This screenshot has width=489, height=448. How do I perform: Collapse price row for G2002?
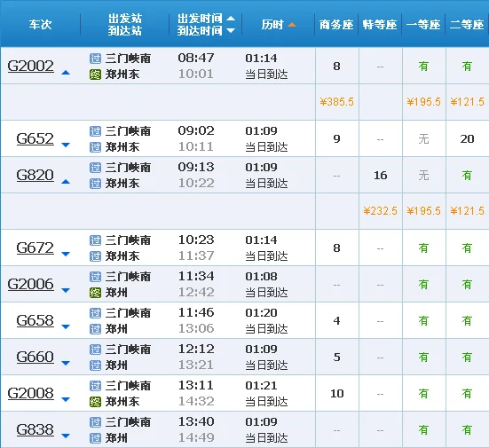pos(66,73)
